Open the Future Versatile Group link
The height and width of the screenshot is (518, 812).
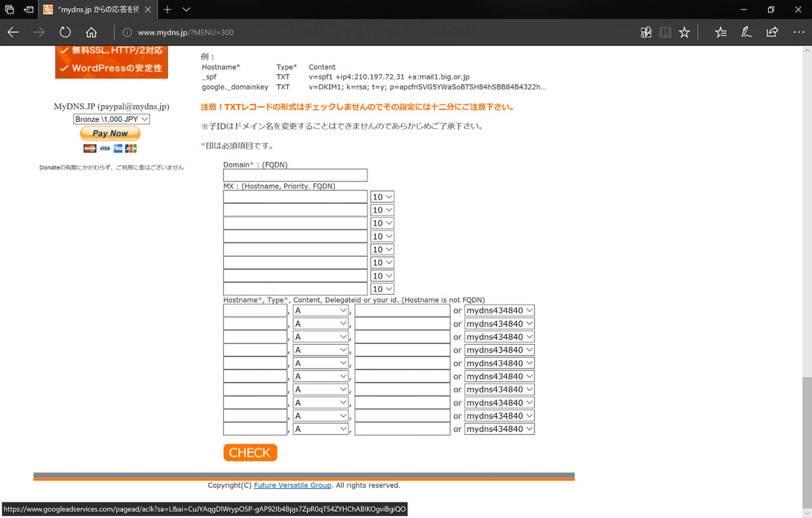click(x=292, y=485)
